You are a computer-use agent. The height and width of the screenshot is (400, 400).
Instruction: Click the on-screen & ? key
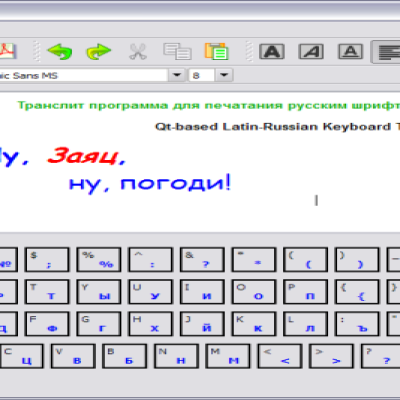point(202,259)
